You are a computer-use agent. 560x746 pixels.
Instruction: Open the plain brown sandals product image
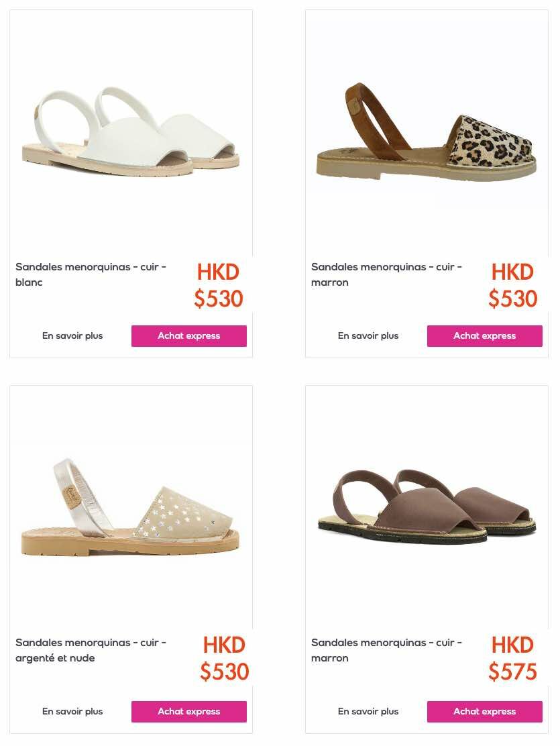pos(427,508)
